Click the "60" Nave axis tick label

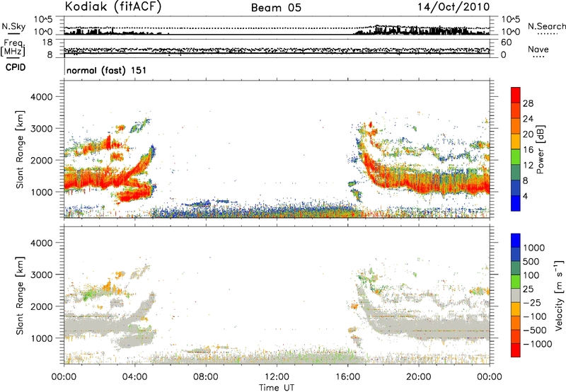tap(506, 42)
